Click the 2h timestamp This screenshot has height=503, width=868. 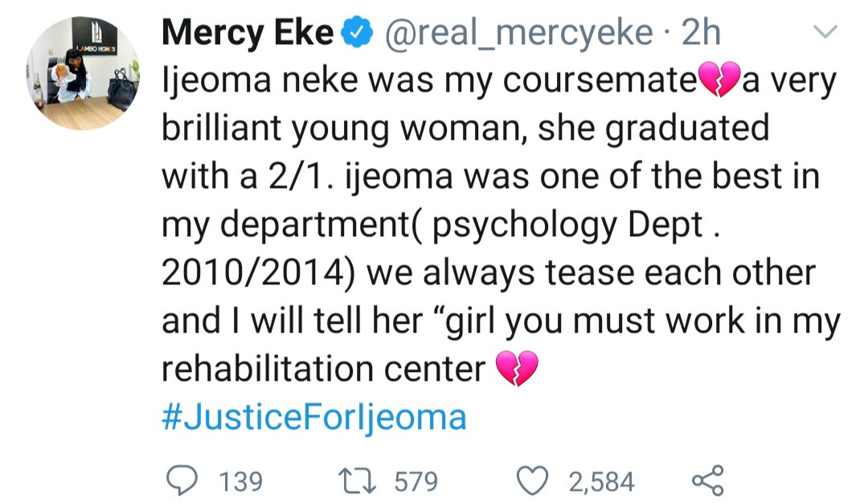pos(701,33)
